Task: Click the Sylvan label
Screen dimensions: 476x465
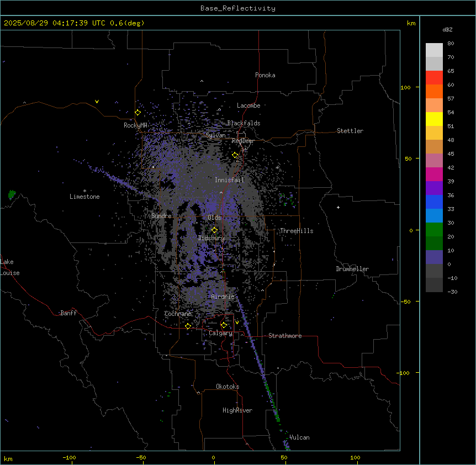Action: [215, 135]
